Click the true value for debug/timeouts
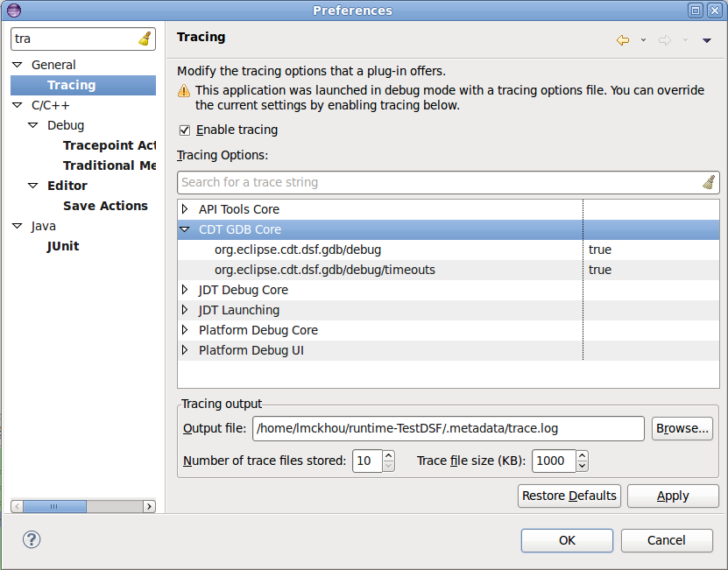Image resolution: width=728 pixels, height=570 pixels. pyautogui.click(x=600, y=270)
